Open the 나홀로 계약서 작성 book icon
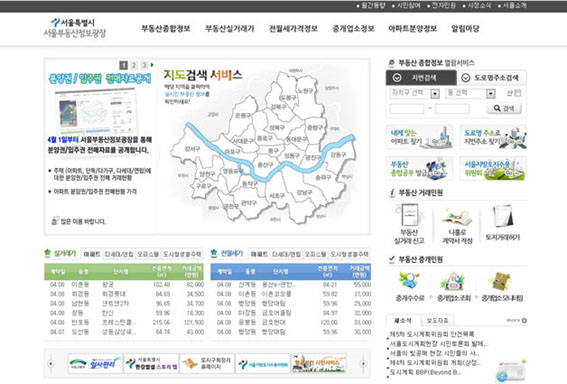This screenshot has height=384, width=567. pyautogui.click(x=457, y=217)
